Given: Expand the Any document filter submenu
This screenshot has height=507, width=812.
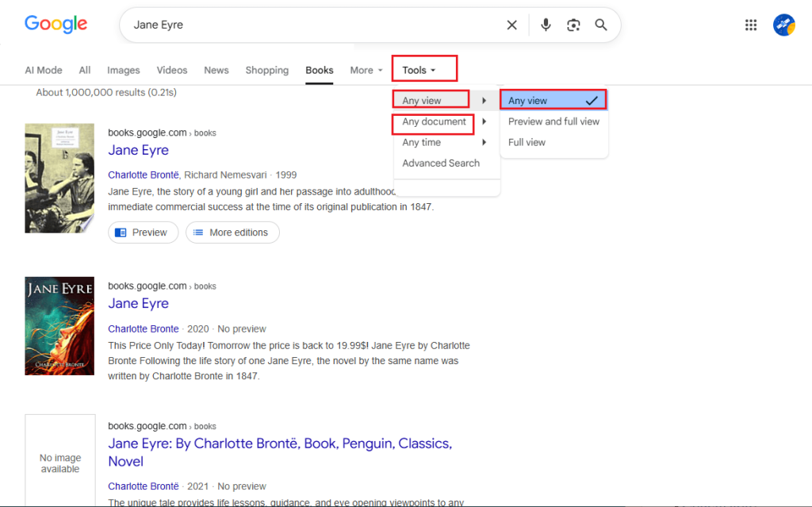Looking at the screenshot, I should 446,121.
